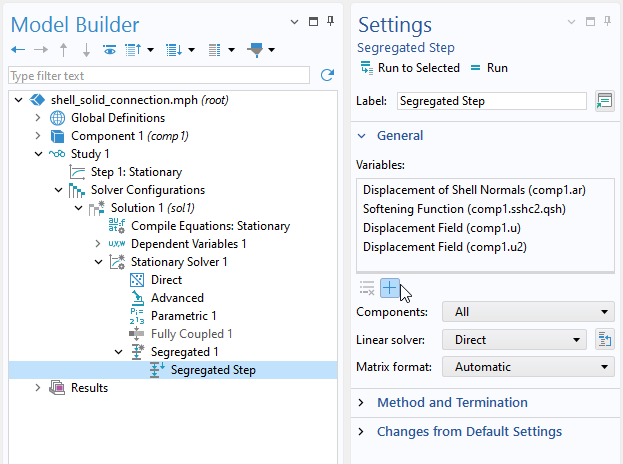Collapse the Stationary Solver 1 node
The width and height of the screenshot is (623, 464).
pyautogui.click(x=99, y=262)
